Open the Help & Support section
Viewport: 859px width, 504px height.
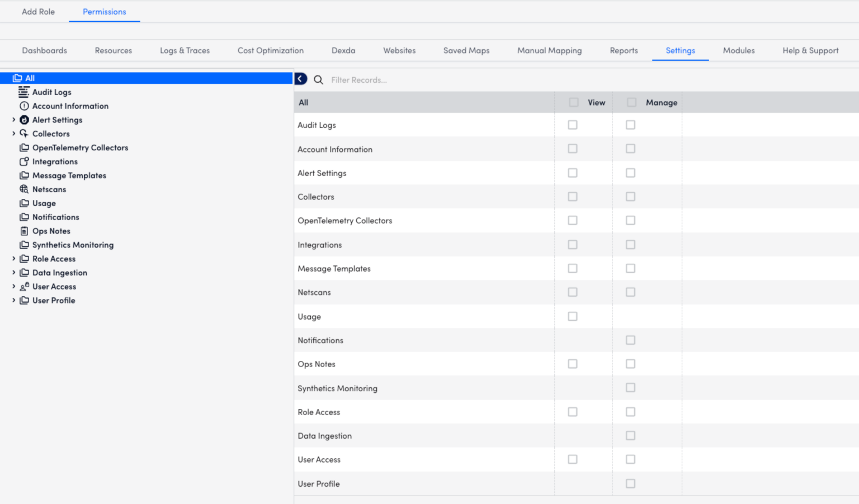point(810,50)
